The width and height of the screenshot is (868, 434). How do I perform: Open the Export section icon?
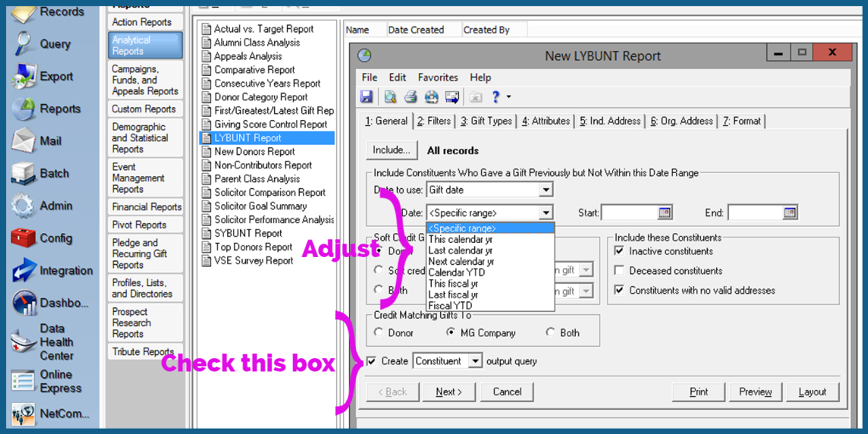point(24,77)
